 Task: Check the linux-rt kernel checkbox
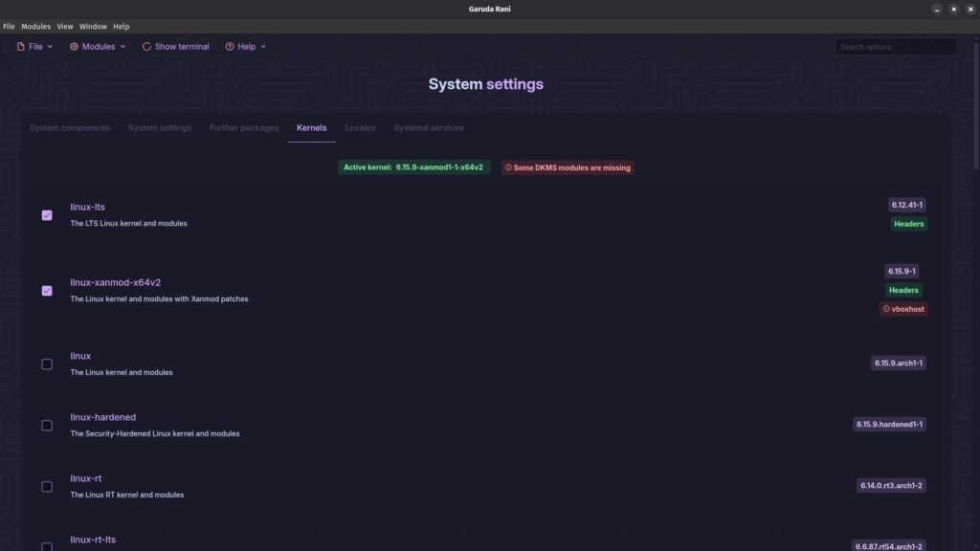click(47, 487)
